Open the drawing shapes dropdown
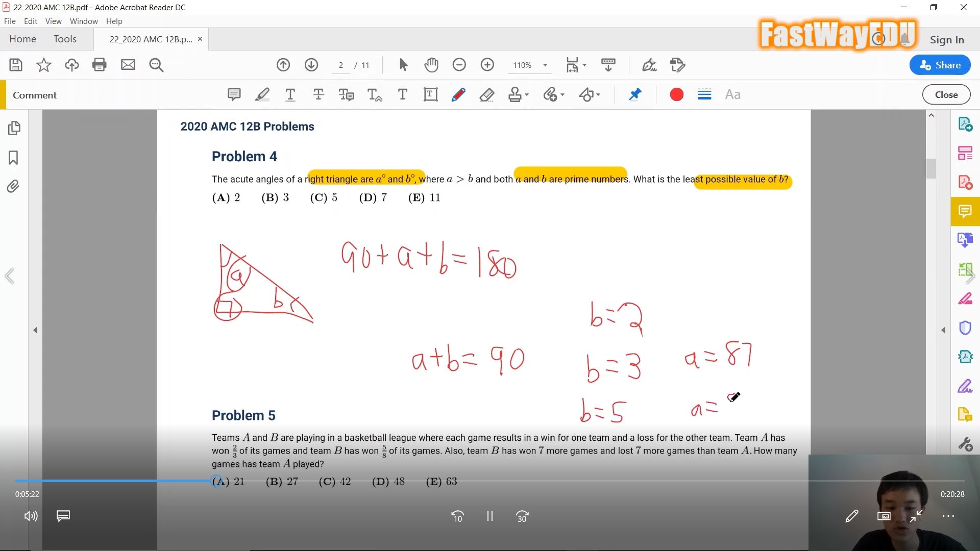 tap(590, 94)
